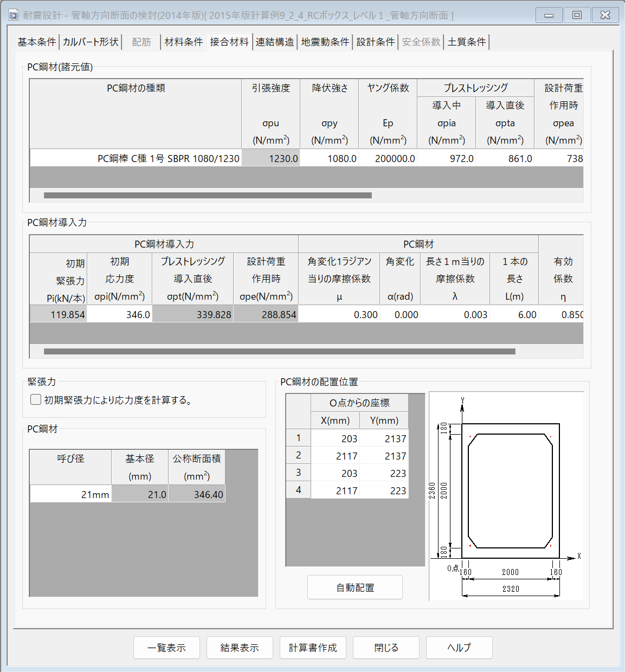Image resolution: width=625 pixels, height=672 pixels.
Task: Open the ヘルプ help button
Action: pyautogui.click(x=459, y=648)
